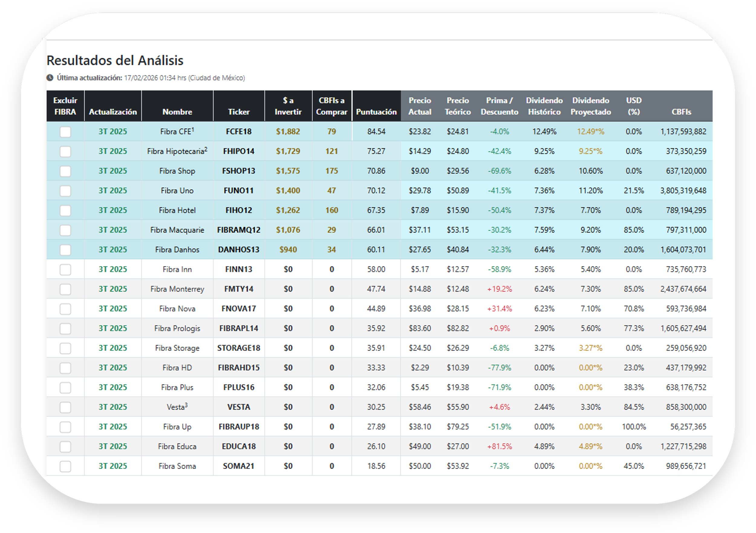Click the $1,882 amount to invest cell
Viewport: 756px width, 533px height.
[288, 132]
